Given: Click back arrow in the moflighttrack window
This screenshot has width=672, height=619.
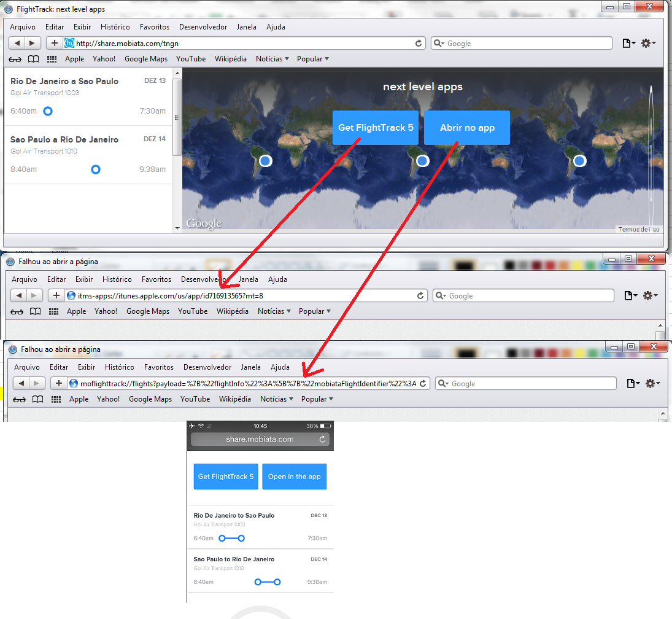Looking at the screenshot, I should click(x=21, y=383).
